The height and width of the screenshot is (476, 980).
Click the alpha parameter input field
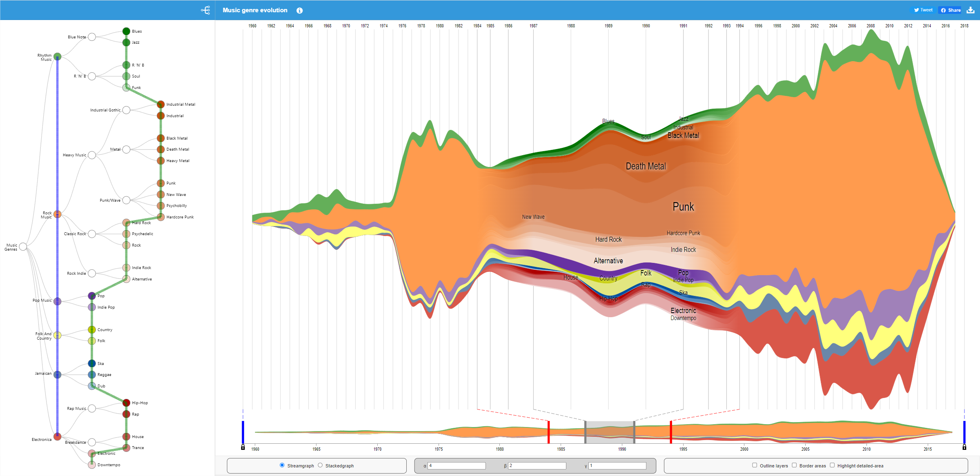457,466
